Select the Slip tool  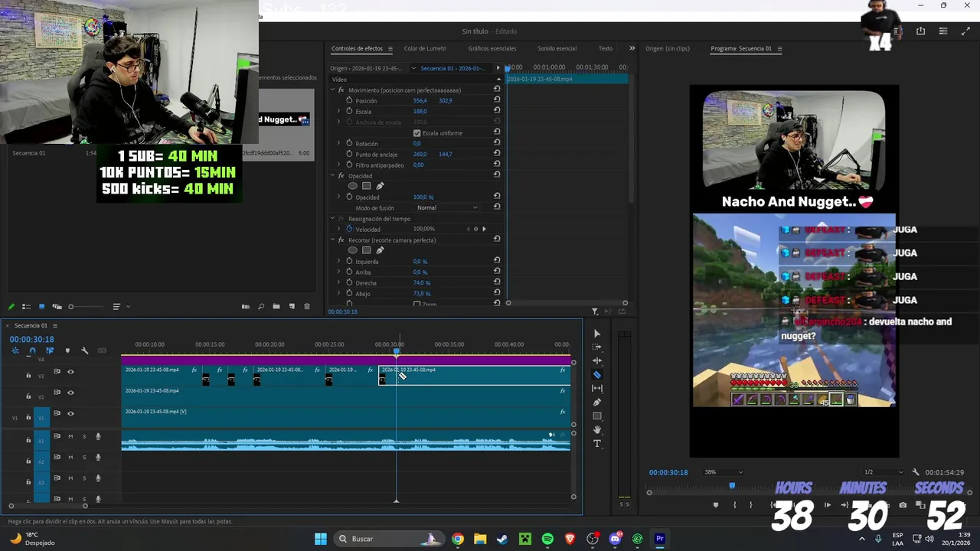pos(597,389)
